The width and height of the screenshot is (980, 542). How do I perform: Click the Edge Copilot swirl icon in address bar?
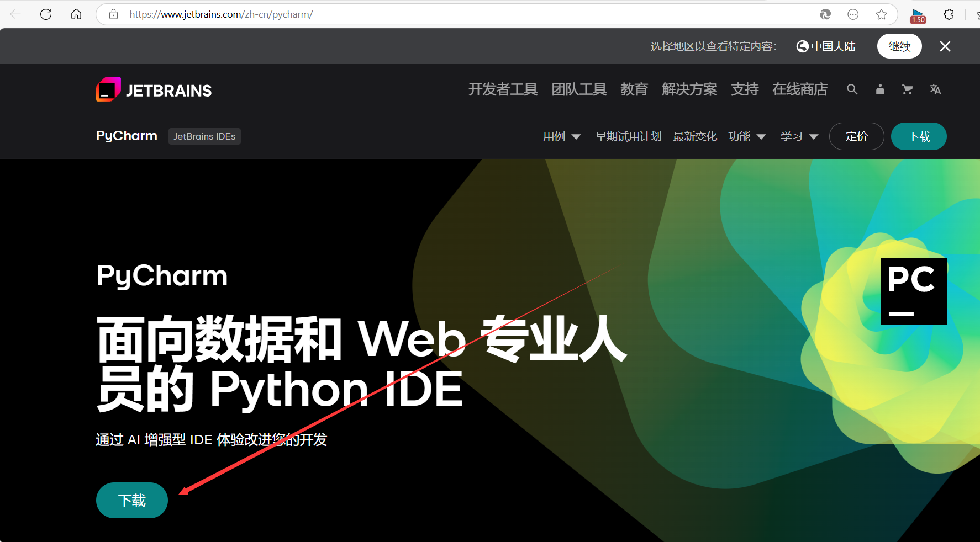point(825,14)
